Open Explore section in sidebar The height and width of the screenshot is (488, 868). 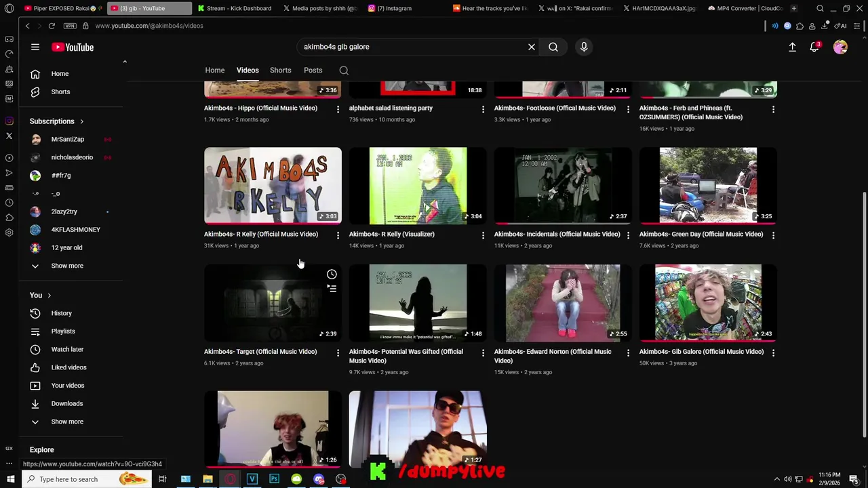[x=41, y=450]
